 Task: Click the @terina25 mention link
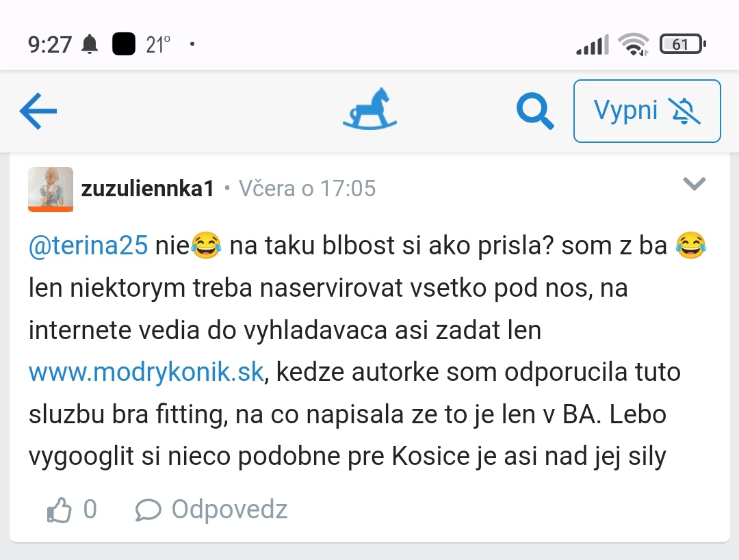88,245
